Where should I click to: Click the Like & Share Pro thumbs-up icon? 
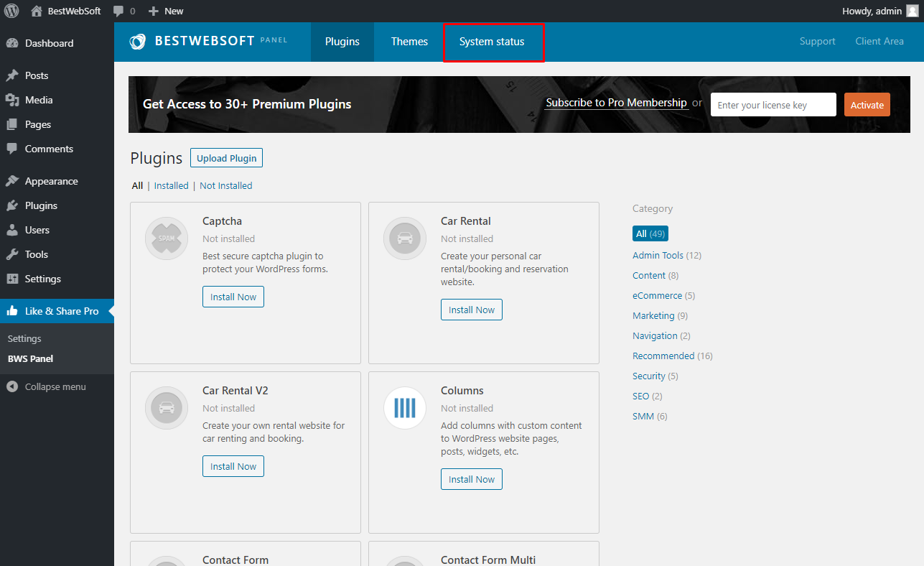click(12, 311)
